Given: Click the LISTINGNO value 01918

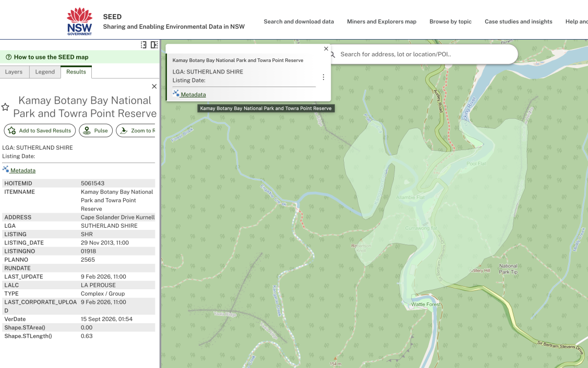Looking at the screenshot, I should [89, 251].
